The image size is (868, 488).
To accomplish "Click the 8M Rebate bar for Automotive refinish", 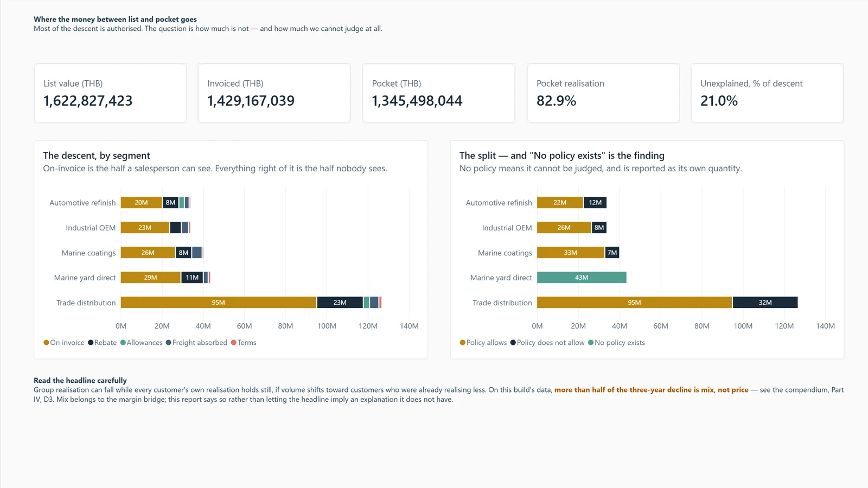I will click(x=171, y=203).
